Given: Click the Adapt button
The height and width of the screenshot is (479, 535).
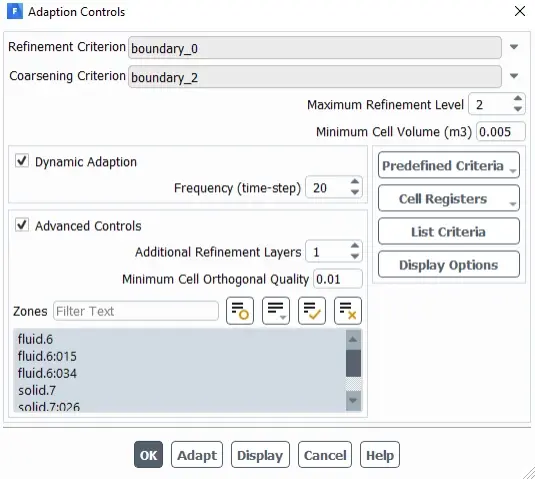Looking at the screenshot, I should point(197,455).
